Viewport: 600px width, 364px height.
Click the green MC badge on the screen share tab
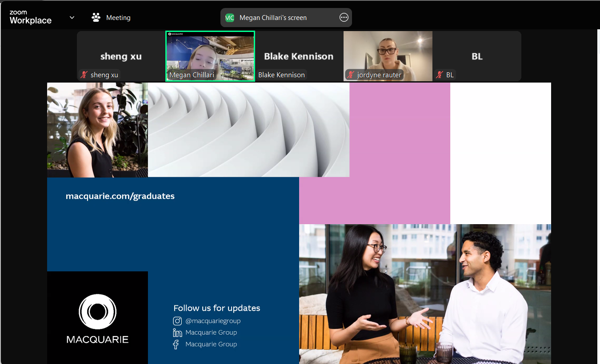[x=229, y=17]
